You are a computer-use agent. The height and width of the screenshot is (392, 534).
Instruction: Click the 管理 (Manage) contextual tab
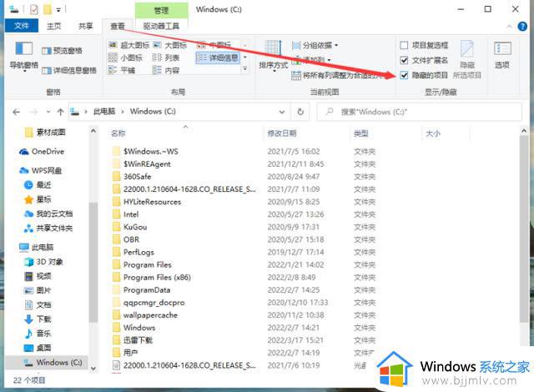tap(161, 11)
